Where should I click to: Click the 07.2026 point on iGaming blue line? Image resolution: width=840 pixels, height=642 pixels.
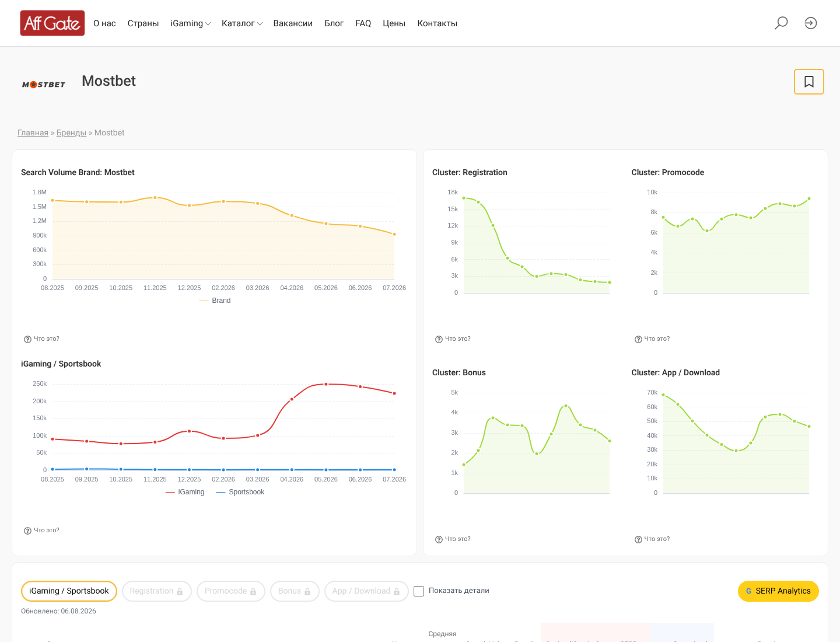point(394,470)
